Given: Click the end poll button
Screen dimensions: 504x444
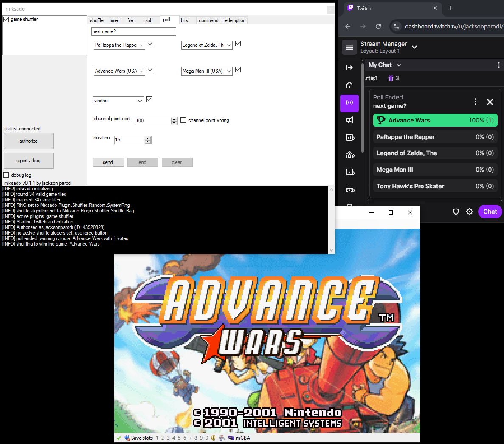Looking at the screenshot, I should [x=143, y=162].
